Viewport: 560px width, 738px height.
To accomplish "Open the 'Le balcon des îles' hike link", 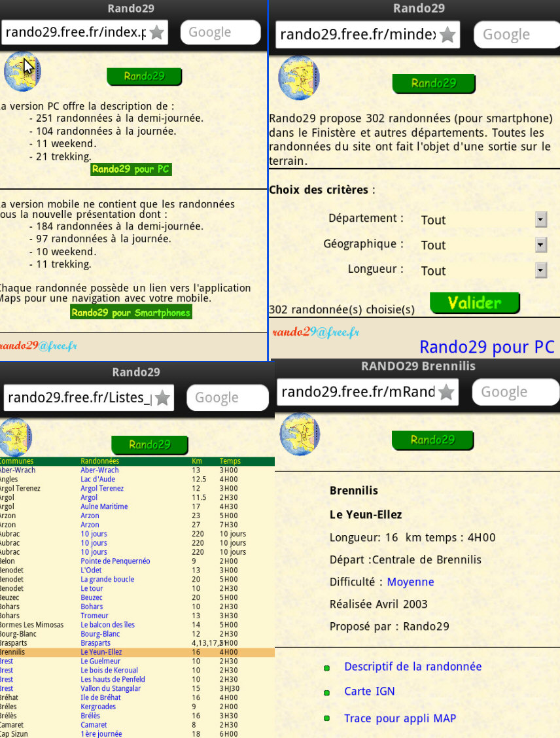I will point(108,625).
